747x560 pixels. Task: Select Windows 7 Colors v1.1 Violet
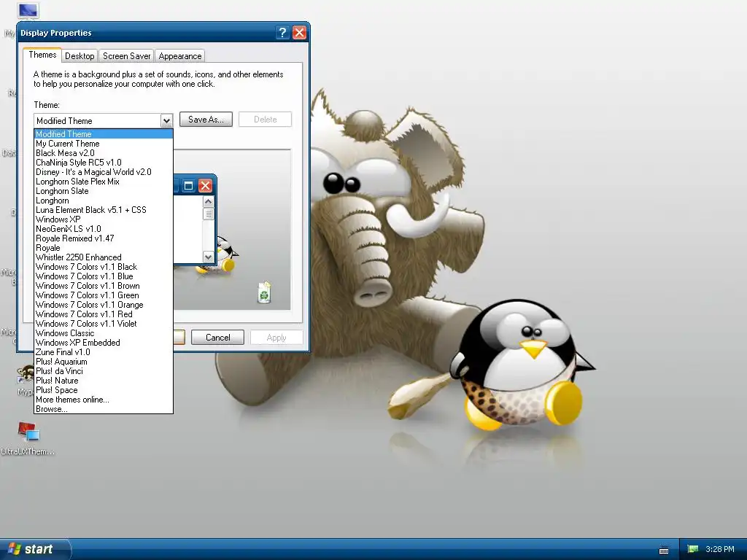tap(104, 323)
